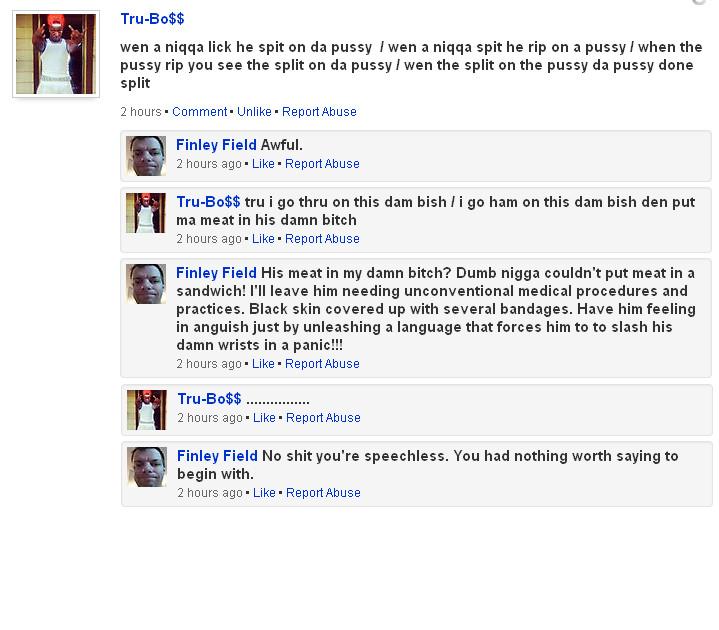Click Tru-Bo$$ avatar on his first reply
719x630 pixels.
(x=146, y=213)
